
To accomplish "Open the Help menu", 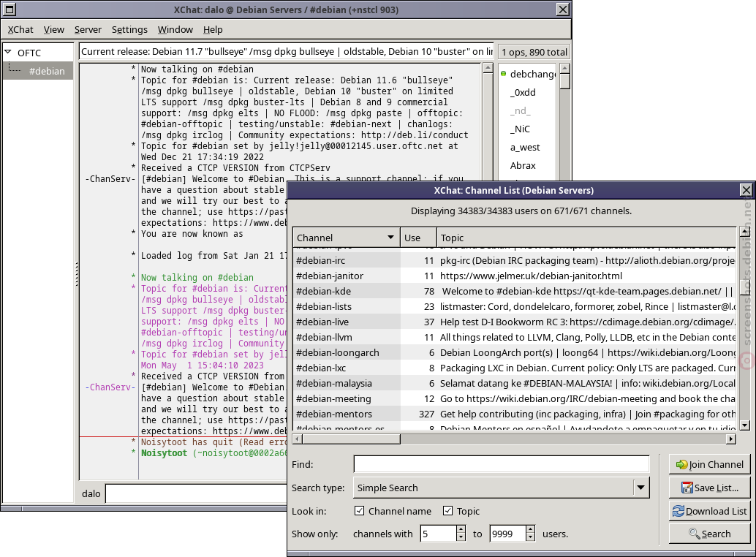I will click(x=213, y=30).
